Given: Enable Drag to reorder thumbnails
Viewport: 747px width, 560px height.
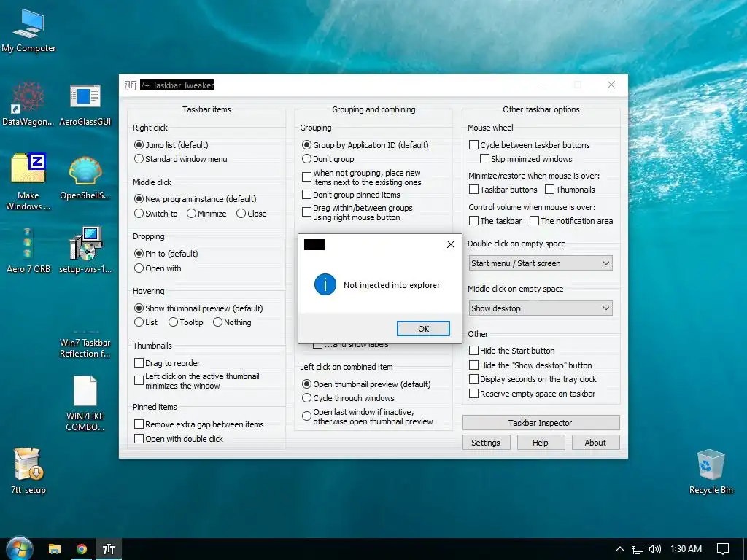Looking at the screenshot, I should (167, 363).
